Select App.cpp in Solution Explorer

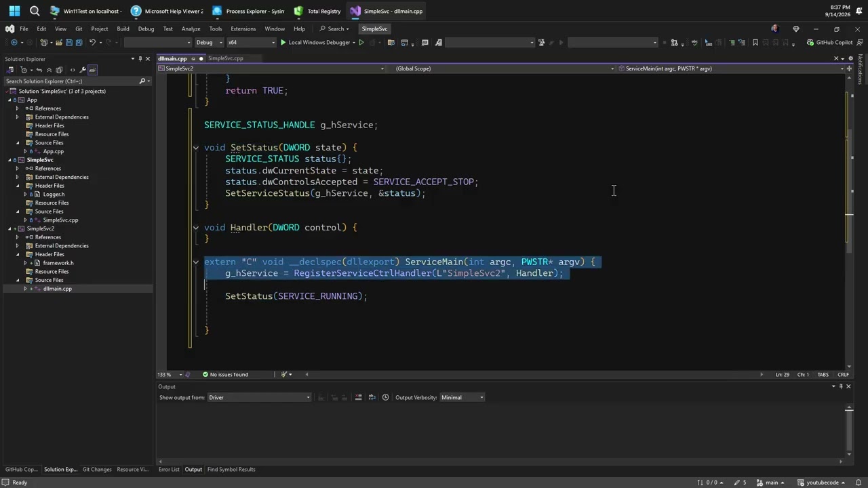[53, 152]
